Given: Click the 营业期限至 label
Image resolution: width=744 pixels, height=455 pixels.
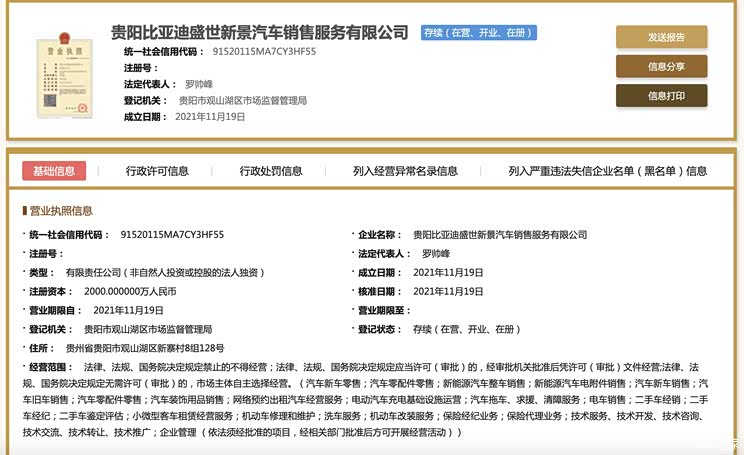Looking at the screenshot, I should (x=384, y=310).
